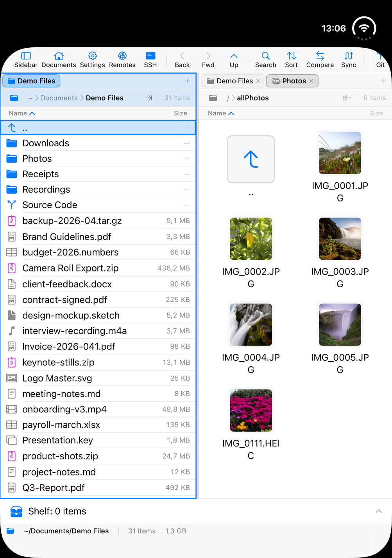
Task: Select IMG_0003.JPG thumbnail
Action: tap(340, 239)
